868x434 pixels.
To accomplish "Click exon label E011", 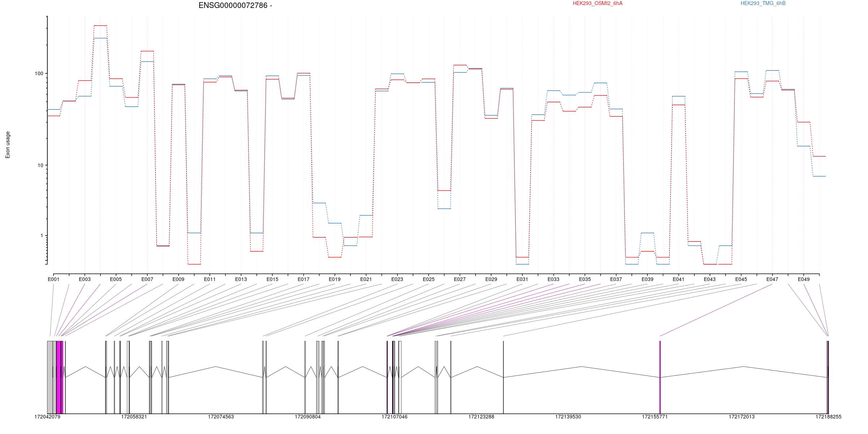I will [x=210, y=279].
